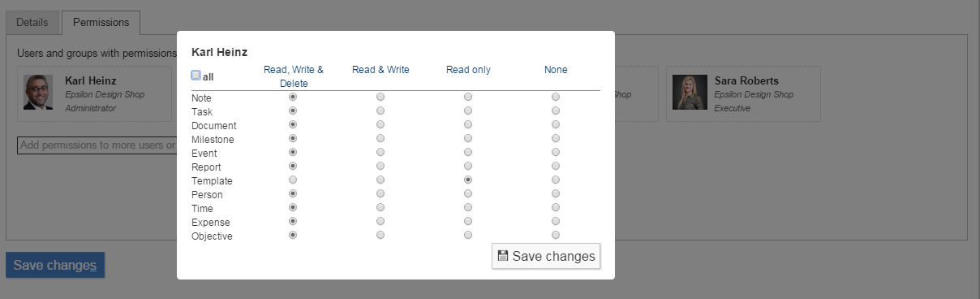980x299 pixels.
Task: Set Event permission to None
Action: pyautogui.click(x=556, y=152)
